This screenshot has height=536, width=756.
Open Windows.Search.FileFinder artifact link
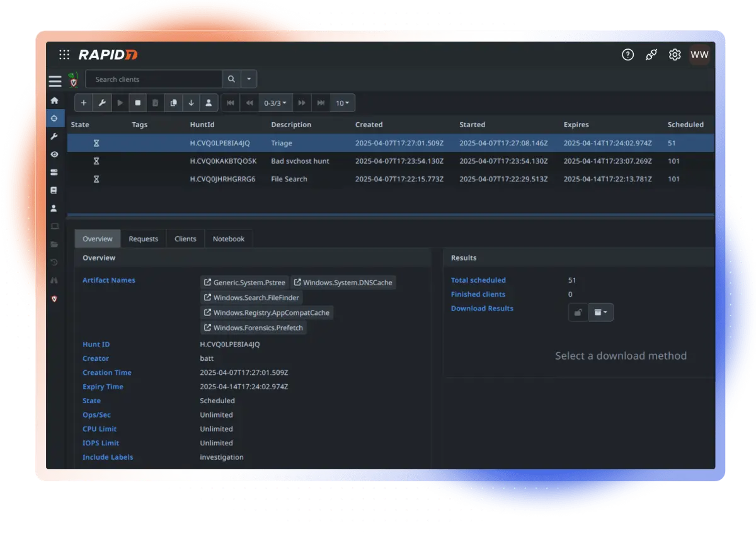[251, 297]
